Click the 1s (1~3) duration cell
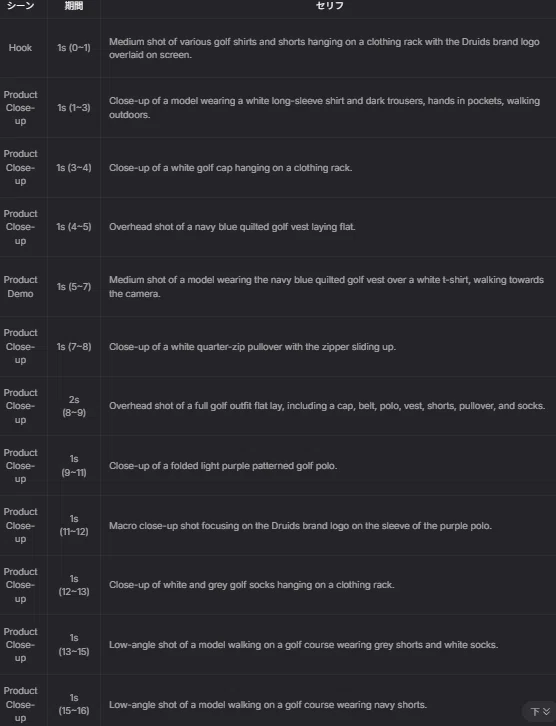 tap(74, 107)
